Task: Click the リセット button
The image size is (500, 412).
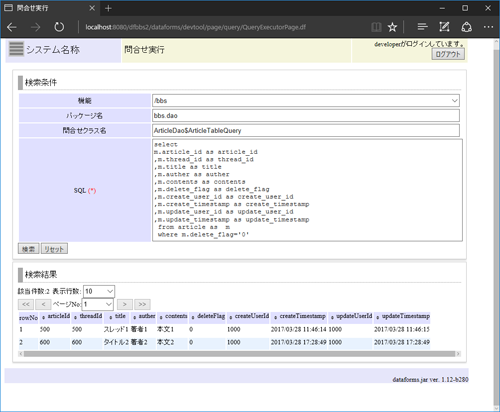Action: tap(54, 249)
